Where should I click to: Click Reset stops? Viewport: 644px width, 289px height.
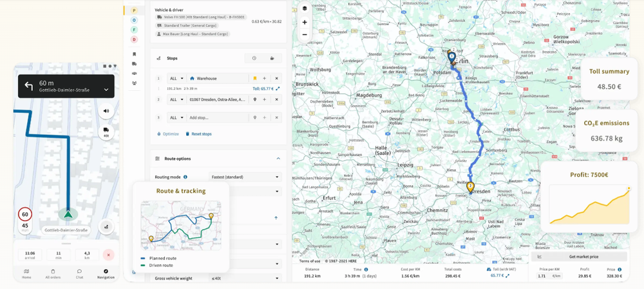tap(198, 134)
